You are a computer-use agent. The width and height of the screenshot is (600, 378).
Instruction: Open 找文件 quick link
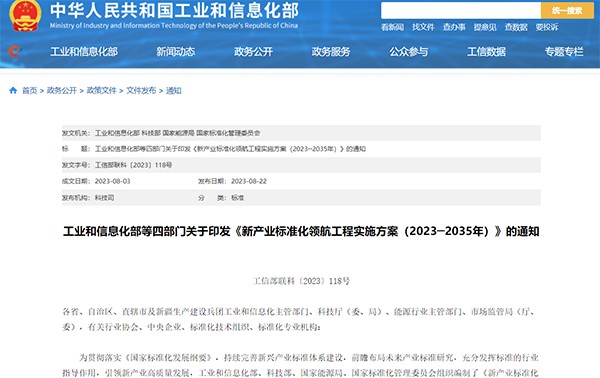423,27
